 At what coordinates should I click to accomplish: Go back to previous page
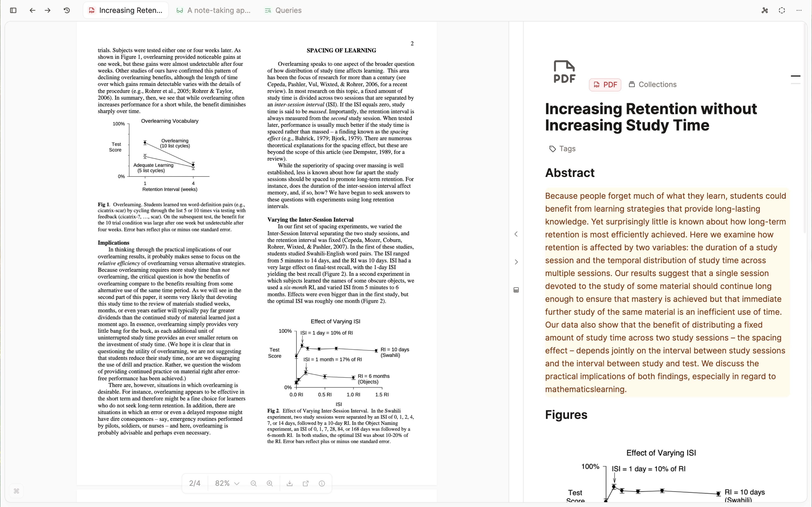(32, 10)
